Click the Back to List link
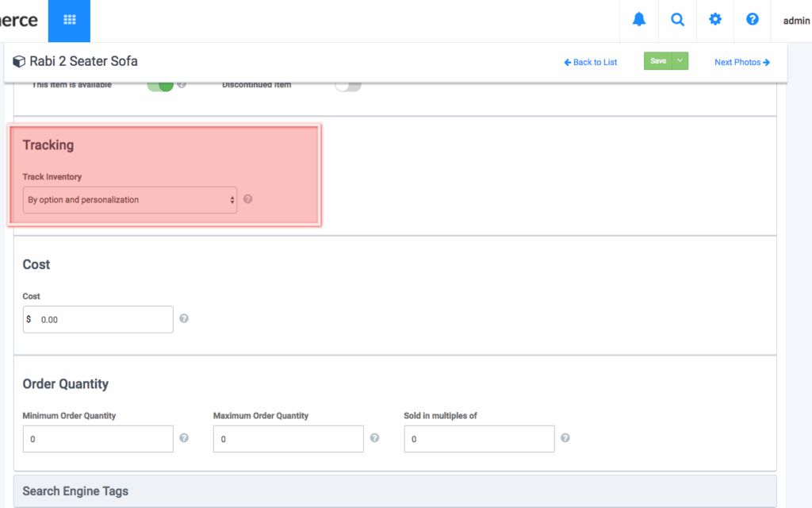 pyautogui.click(x=591, y=62)
